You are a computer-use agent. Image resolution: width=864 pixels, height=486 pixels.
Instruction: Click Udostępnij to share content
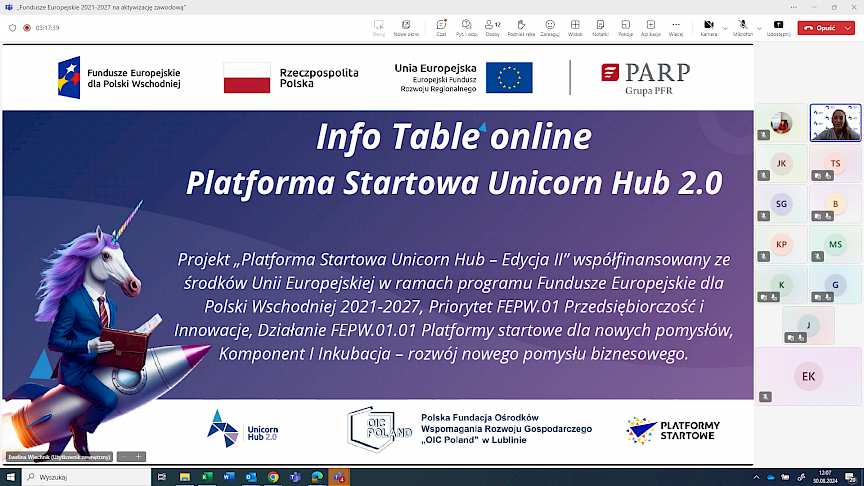coord(779,28)
